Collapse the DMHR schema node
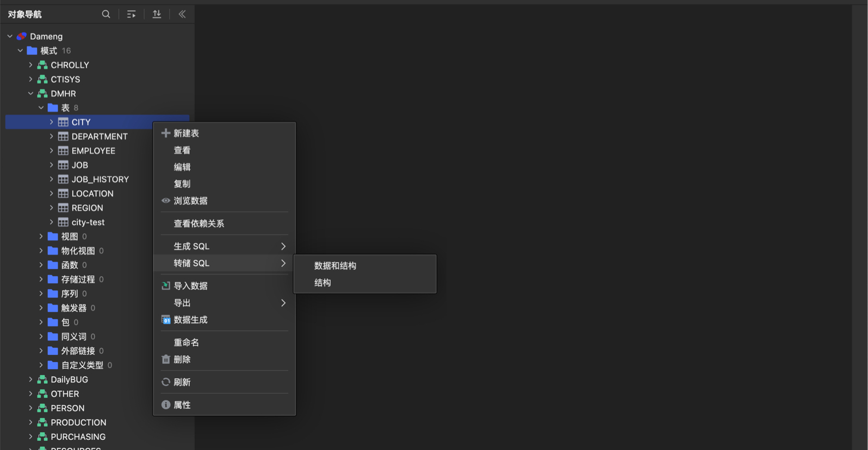The image size is (868, 450). pyautogui.click(x=30, y=93)
